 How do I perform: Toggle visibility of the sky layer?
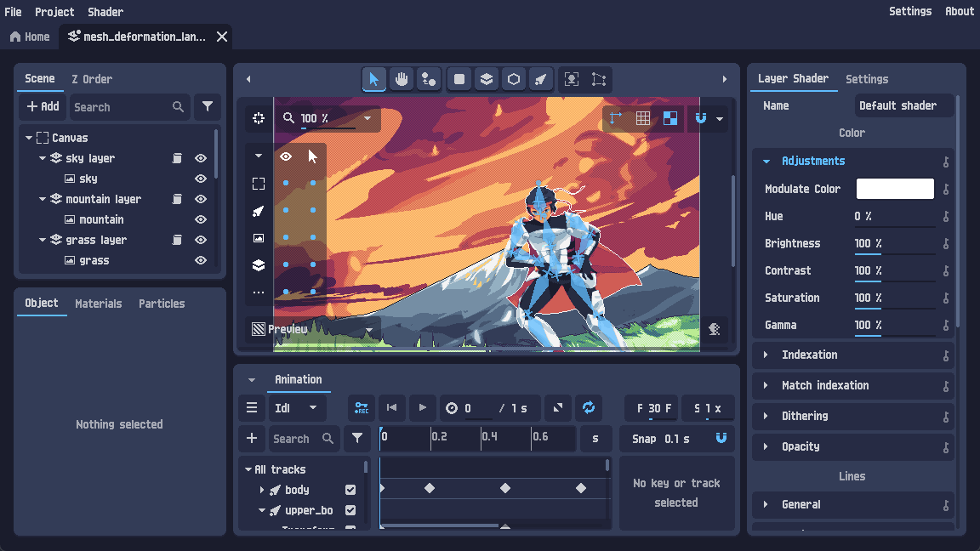200,157
